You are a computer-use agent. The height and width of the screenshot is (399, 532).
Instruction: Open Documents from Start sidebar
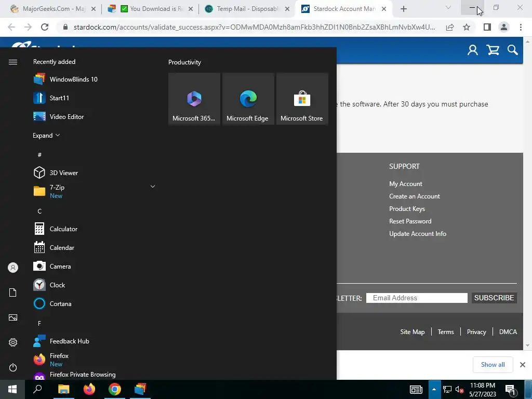(x=13, y=292)
